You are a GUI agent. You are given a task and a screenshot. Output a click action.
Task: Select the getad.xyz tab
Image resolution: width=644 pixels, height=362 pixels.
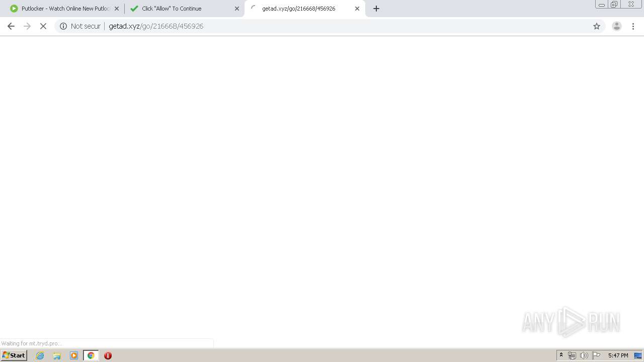pos(304,9)
